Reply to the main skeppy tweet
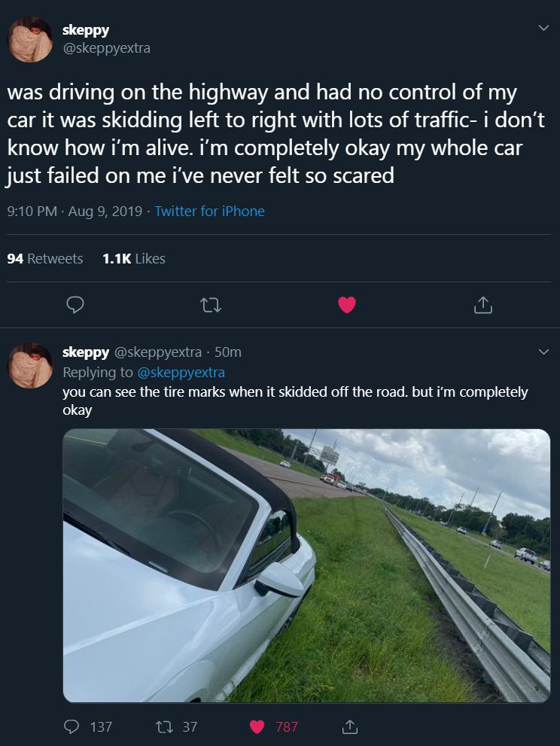Image resolution: width=560 pixels, height=746 pixels. point(75,305)
